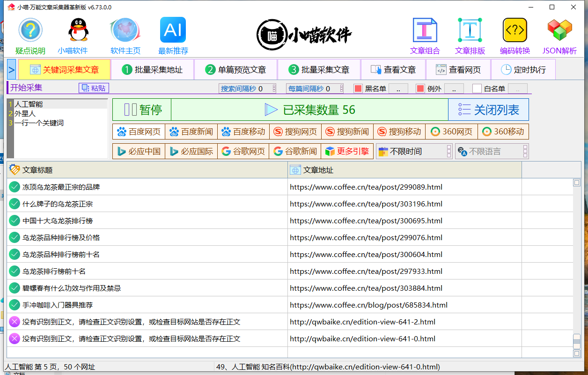Open the 文章排版 tool icon

(470, 30)
